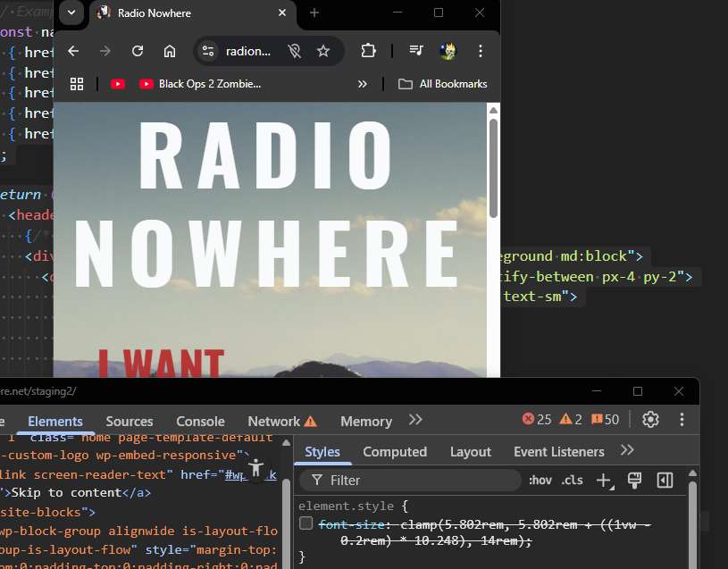Open the Chrome three-dot menu
The image size is (728, 569).
(x=481, y=51)
